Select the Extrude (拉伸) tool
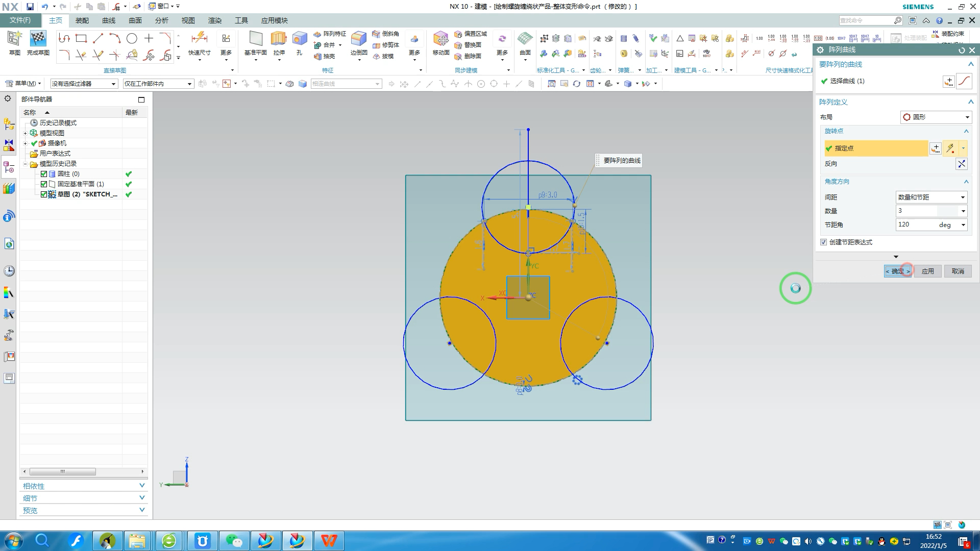Viewport: 980px width, 551px height. [279, 39]
